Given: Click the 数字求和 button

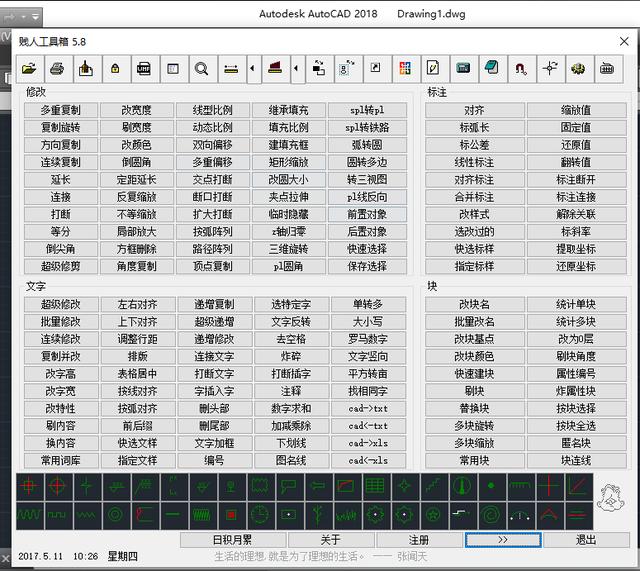Looking at the screenshot, I should pos(291,408).
